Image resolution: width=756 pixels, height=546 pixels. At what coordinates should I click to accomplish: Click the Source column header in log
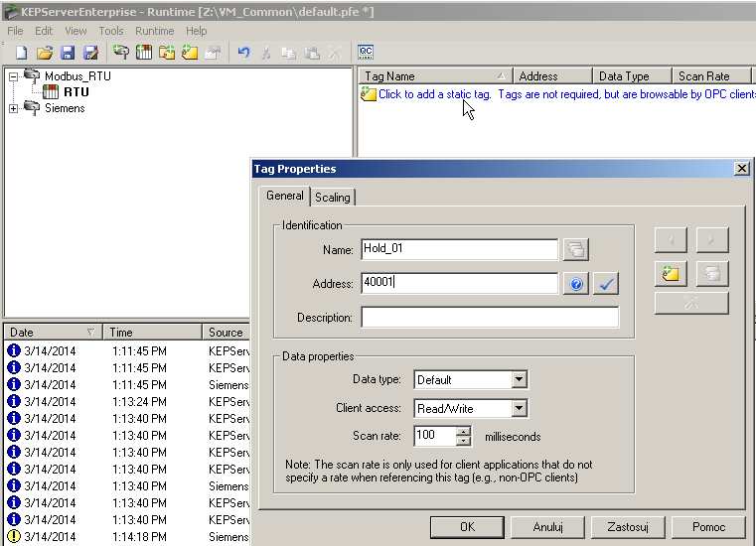[227, 332]
